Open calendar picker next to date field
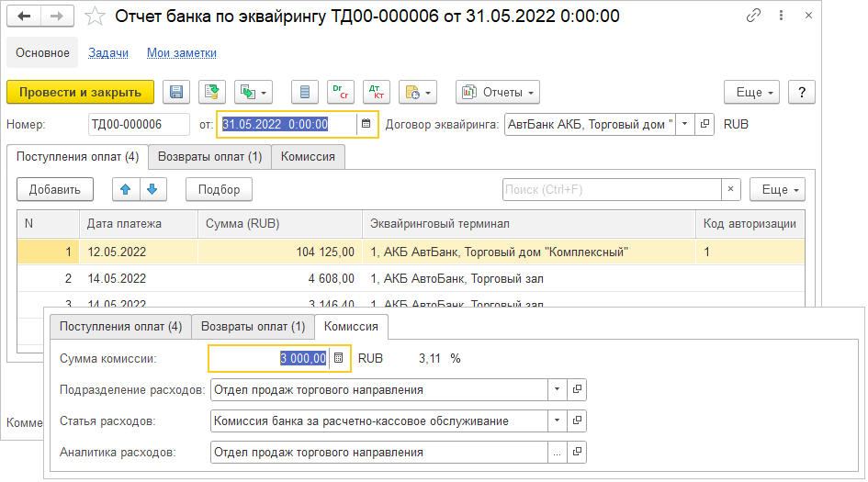 [x=366, y=124]
